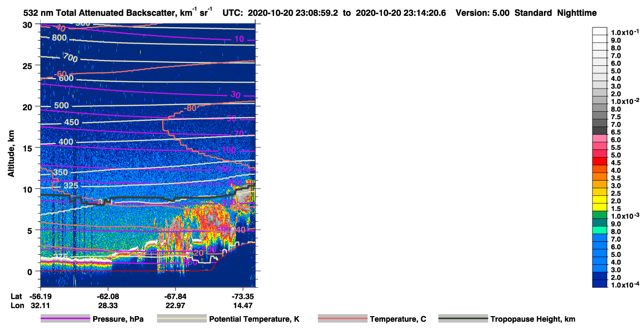
Task: Click longitude value 28.33
Action: [107, 306]
